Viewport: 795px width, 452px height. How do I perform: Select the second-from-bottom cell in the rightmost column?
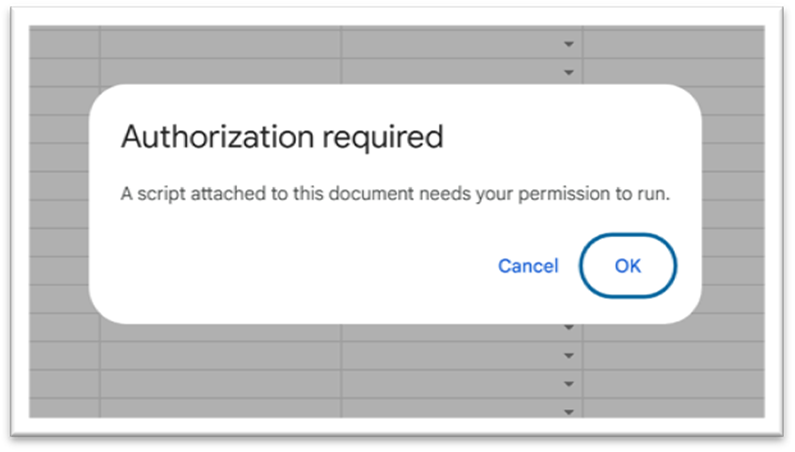pos(672,384)
